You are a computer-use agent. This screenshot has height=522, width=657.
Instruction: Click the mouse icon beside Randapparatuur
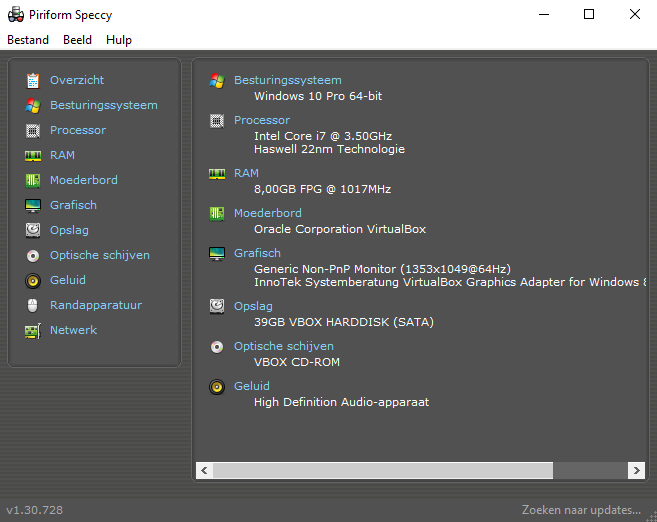tap(33, 305)
